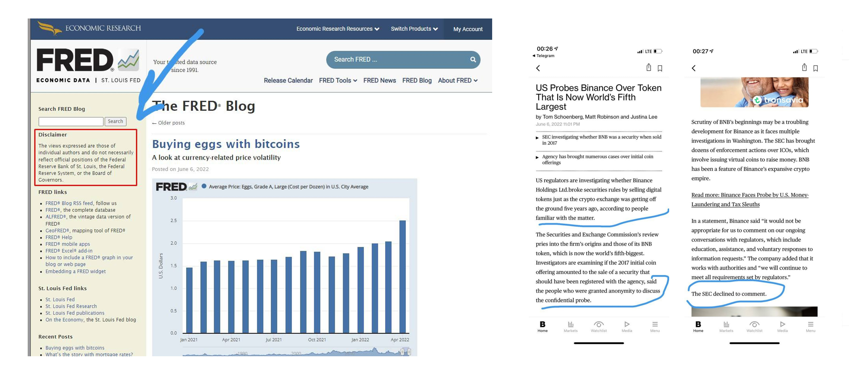Click the tallest Apr 2022 bar in chart
Image resolution: width=868 pixels, height=375 pixels.
[x=402, y=277]
